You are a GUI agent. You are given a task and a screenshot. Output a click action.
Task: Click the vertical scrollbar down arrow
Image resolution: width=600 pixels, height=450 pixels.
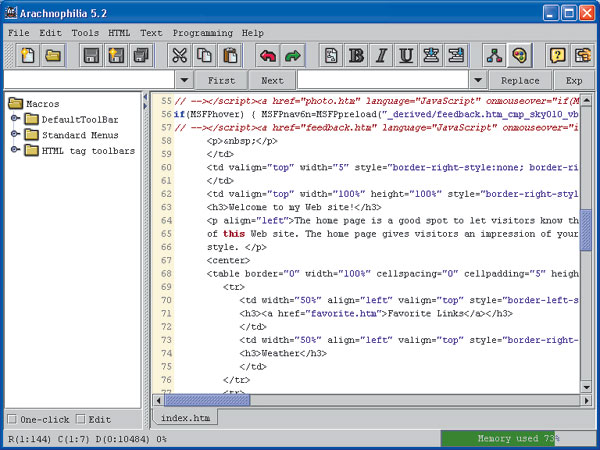(x=586, y=387)
